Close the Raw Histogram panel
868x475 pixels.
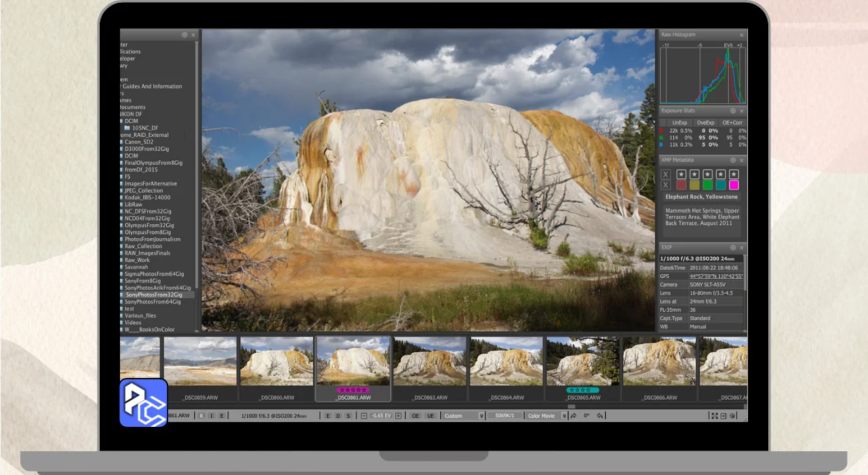pyautogui.click(x=741, y=35)
